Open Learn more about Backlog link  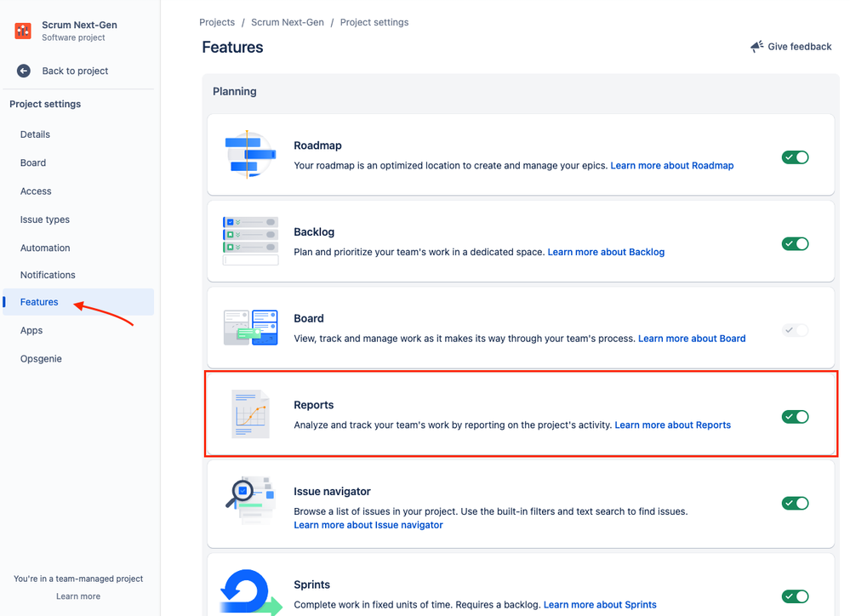coord(606,252)
